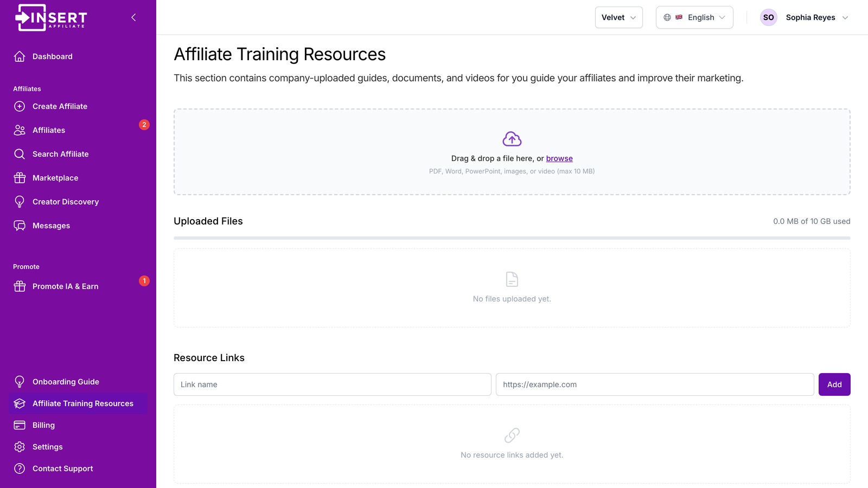Open the Velvet company dropdown
The image size is (868, 488).
619,17
